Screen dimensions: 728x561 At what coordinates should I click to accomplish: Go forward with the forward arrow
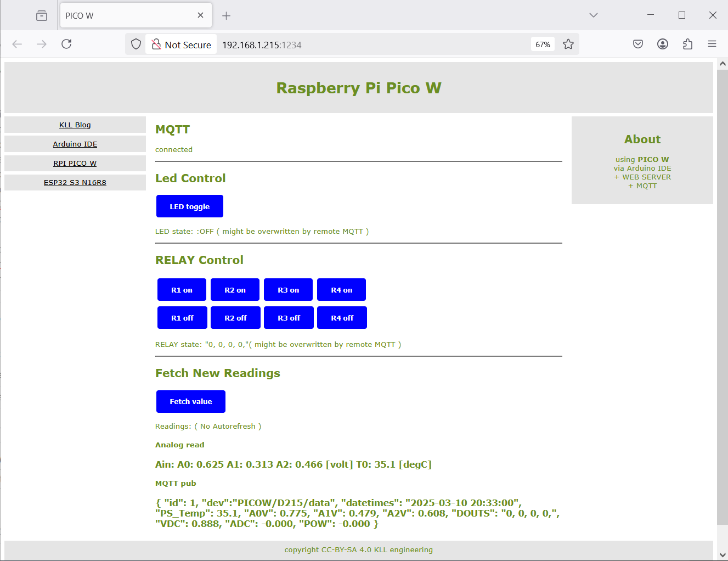(x=42, y=44)
